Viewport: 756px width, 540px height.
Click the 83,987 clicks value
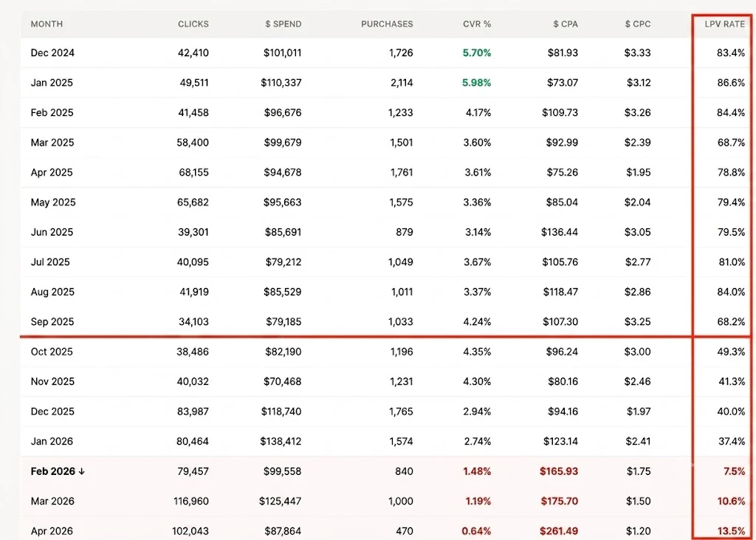pyautogui.click(x=193, y=412)
